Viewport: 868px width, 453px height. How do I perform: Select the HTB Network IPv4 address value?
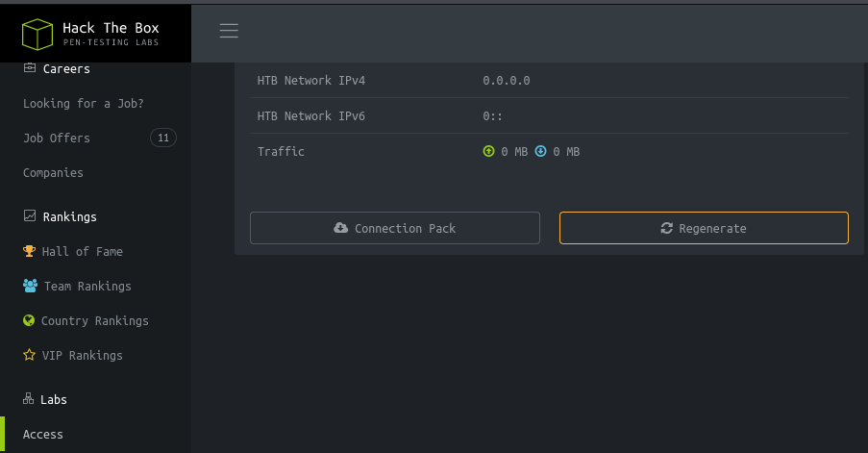tap(507, 81)
